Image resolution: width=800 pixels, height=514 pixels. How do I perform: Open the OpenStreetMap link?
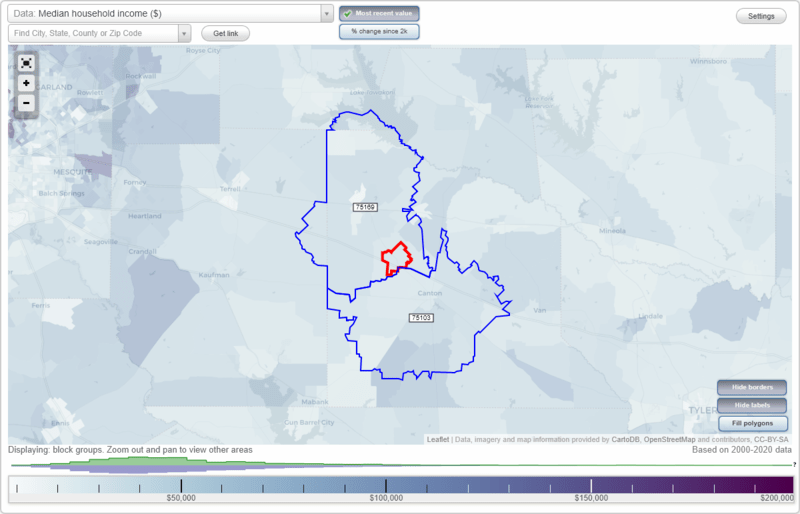[669, 439]
